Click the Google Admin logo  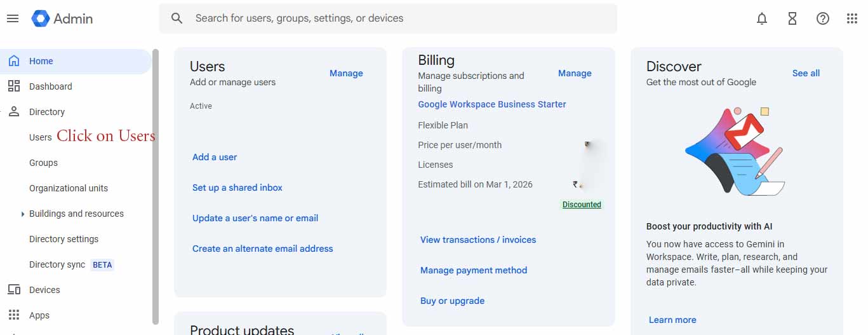62,18
